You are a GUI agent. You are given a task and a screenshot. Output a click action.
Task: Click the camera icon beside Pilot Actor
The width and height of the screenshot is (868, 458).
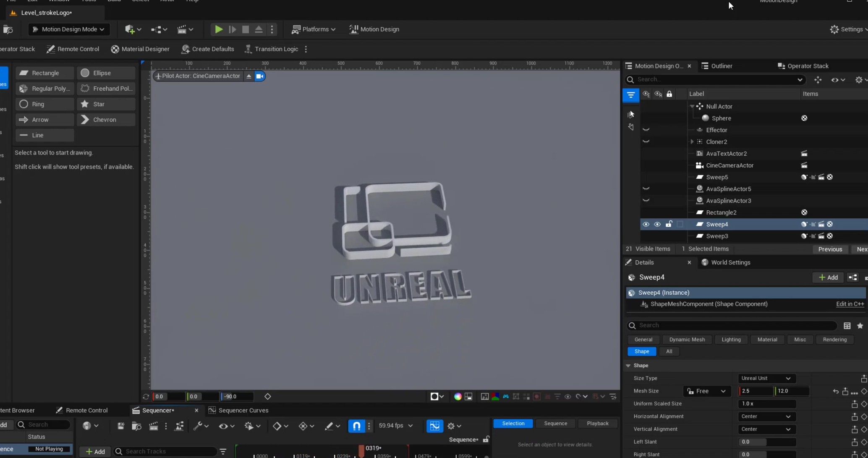(260, 76)
